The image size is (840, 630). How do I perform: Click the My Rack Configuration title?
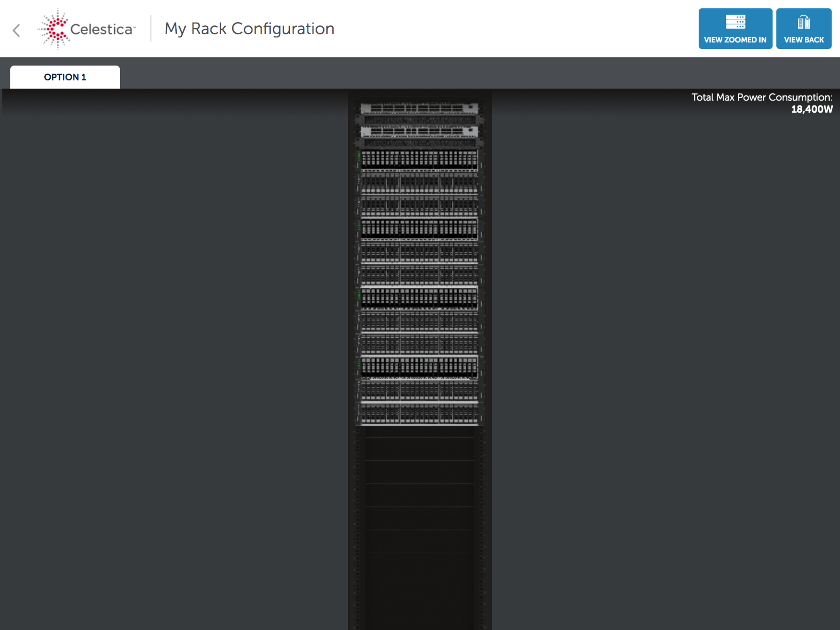[249, 29]
